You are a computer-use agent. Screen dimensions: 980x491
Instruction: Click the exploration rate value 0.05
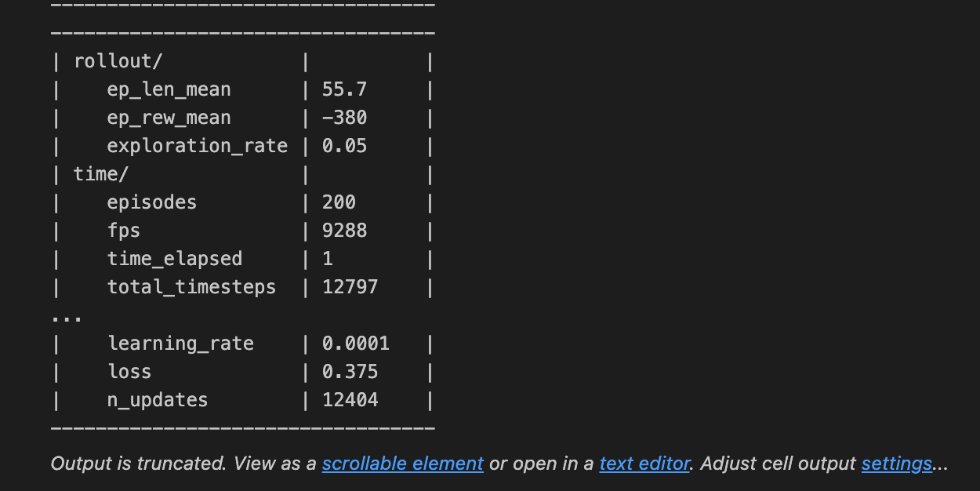tap(344, 146)
